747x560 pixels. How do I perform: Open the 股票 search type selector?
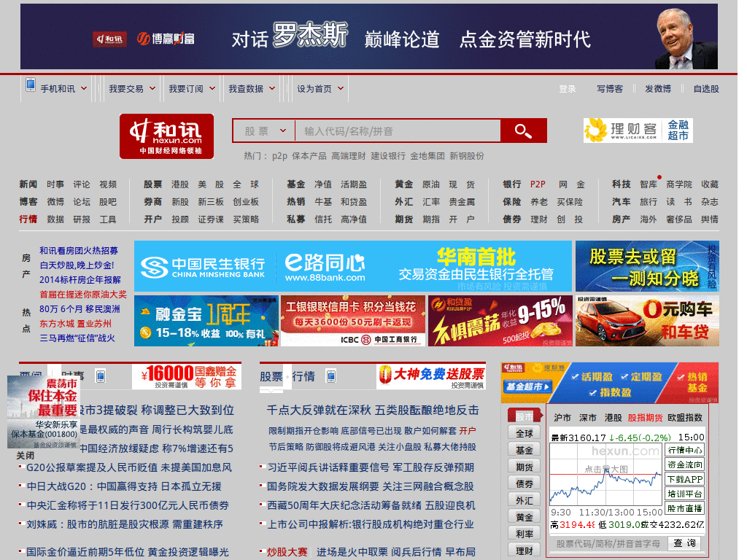[x=264, y=131]
